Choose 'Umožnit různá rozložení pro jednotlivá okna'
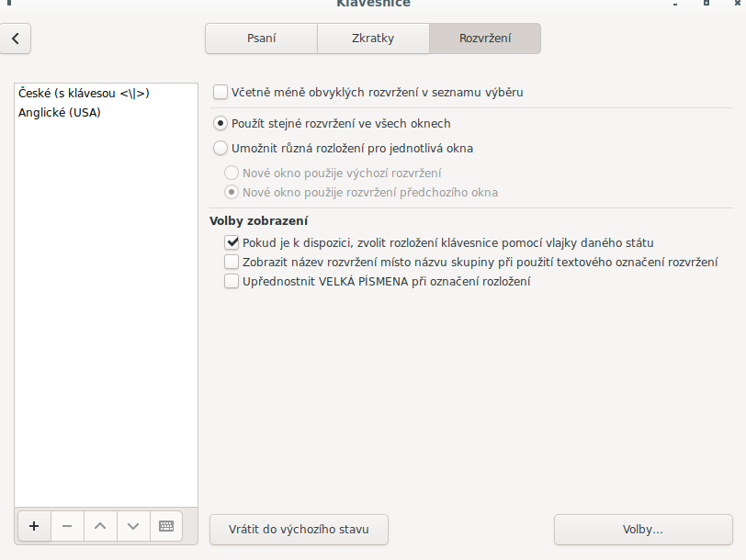Image resolution: width=746 pixels, height=560 pixels. [220, 148]
